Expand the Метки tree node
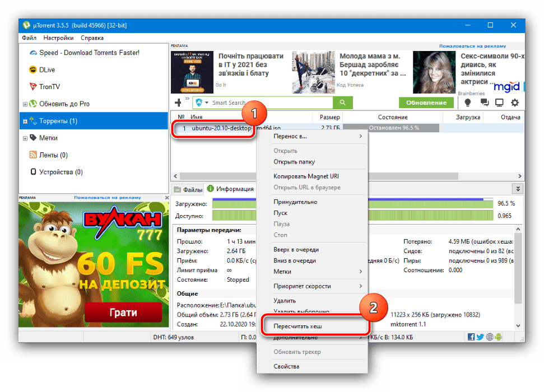This screenshot has width=544, height=392. coord(25,138)
